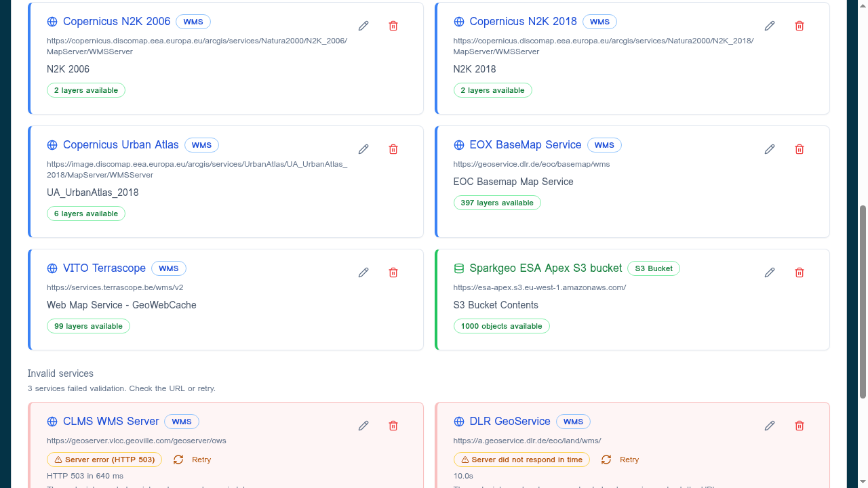Edit the CLMS WMS Server entry
Image resolution: width=868 pixels, height=488 pixels.
[363, 426]
